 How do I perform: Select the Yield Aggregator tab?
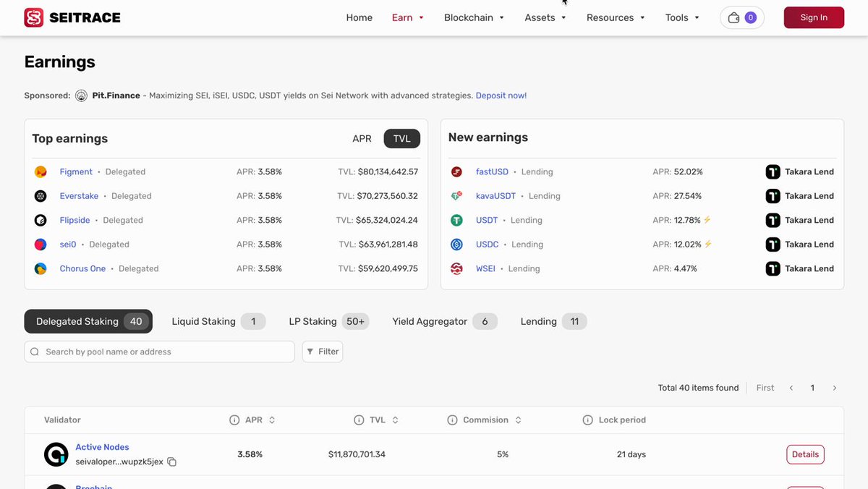[x=444, y=321]
